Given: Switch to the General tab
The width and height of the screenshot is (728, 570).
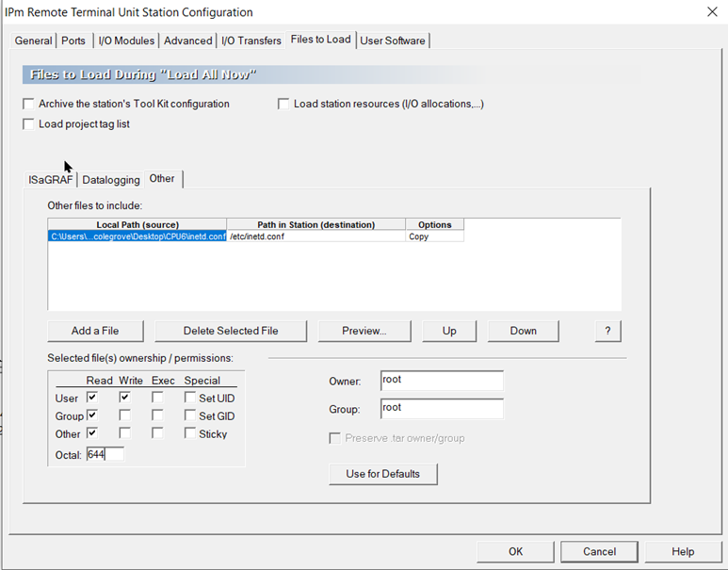Looking at the screenshot, I should click(33, 41).
